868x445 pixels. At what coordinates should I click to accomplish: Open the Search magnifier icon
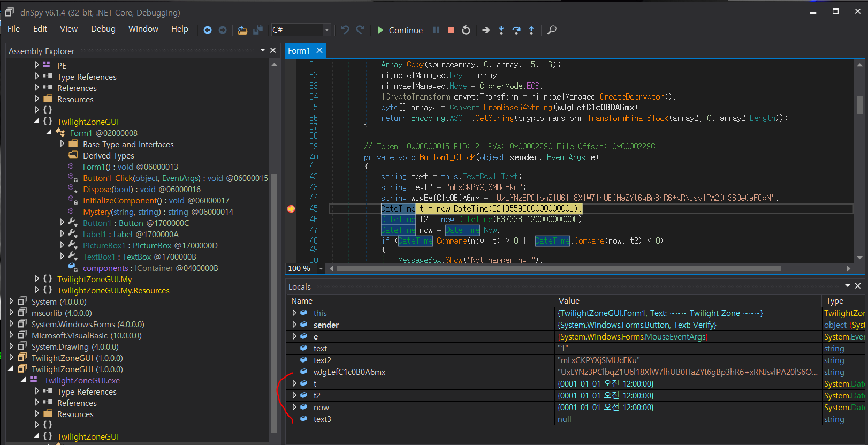[552, 30]
